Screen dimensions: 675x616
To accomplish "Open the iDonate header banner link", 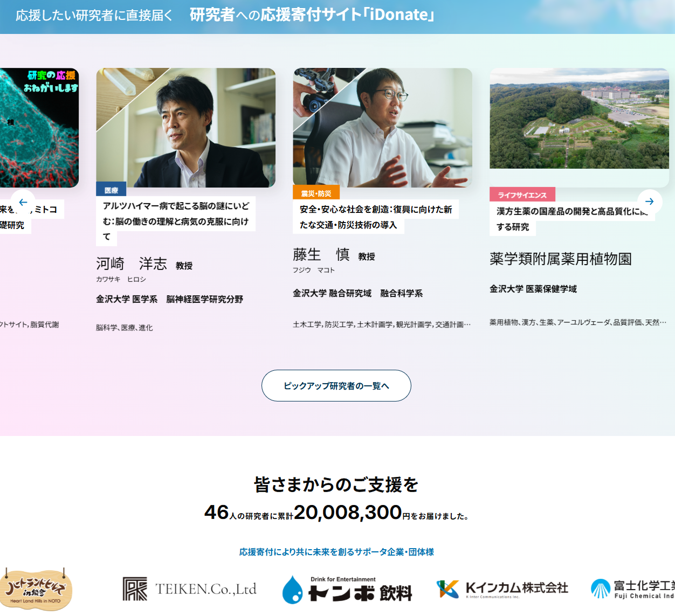I will [225, 15].
